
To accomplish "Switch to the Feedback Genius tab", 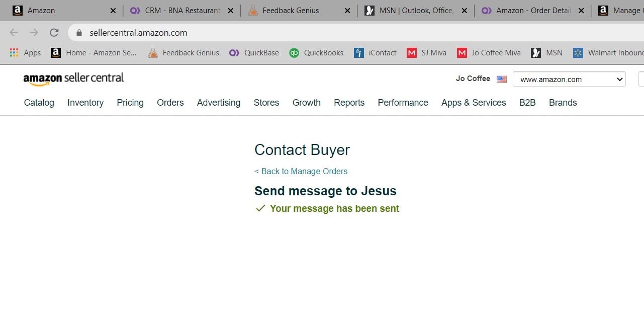I will 291,11.
